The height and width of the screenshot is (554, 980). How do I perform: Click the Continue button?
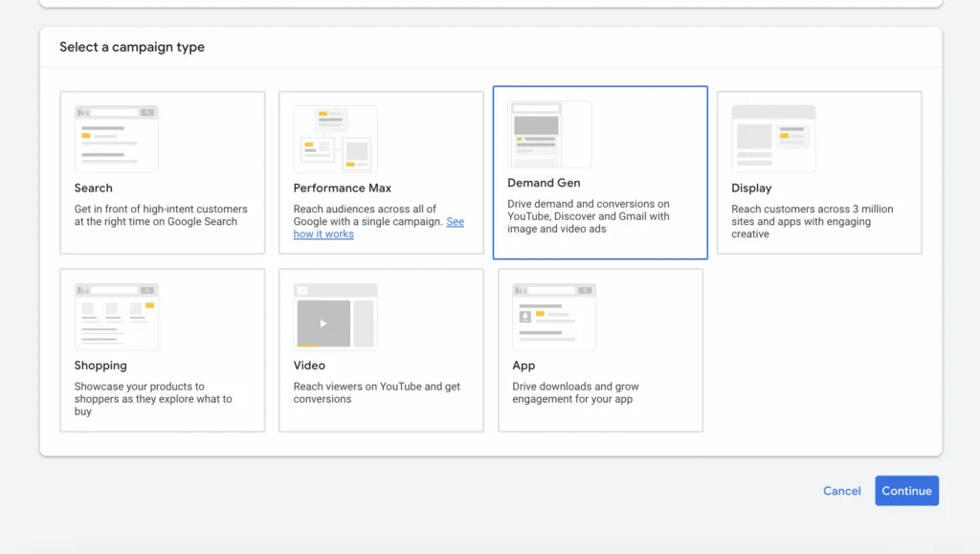pyautogui.click(x=907, y=491)
